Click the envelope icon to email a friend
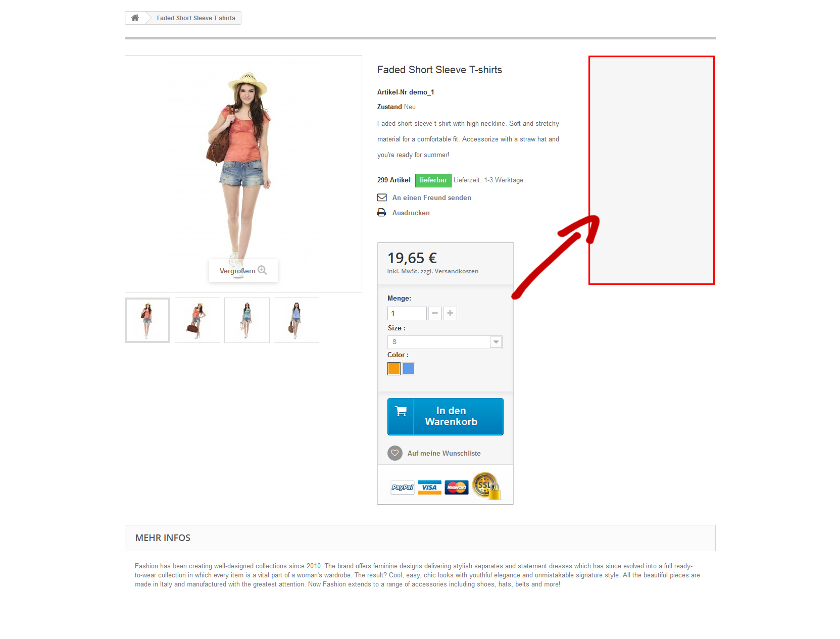This screenshot has width=840, height=639. 382,198
